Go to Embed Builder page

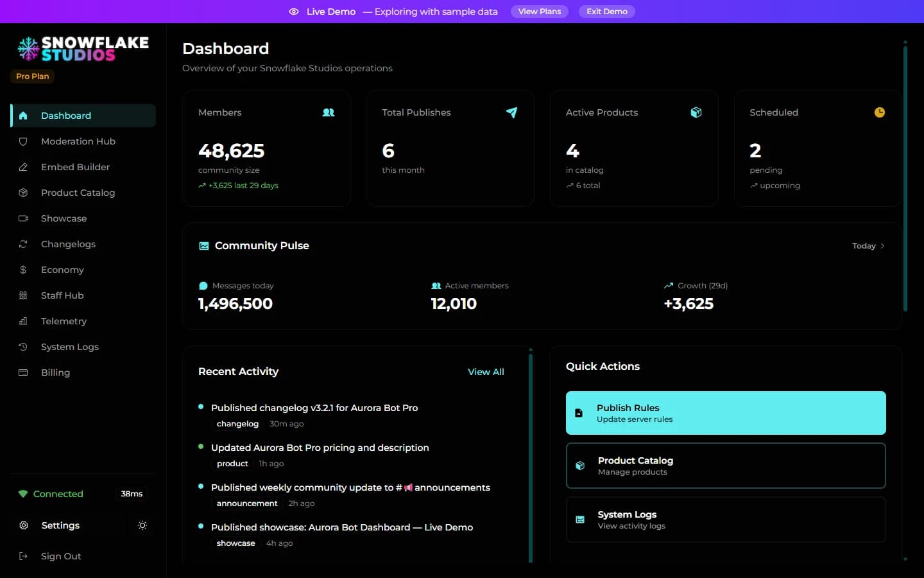(83, 167)
